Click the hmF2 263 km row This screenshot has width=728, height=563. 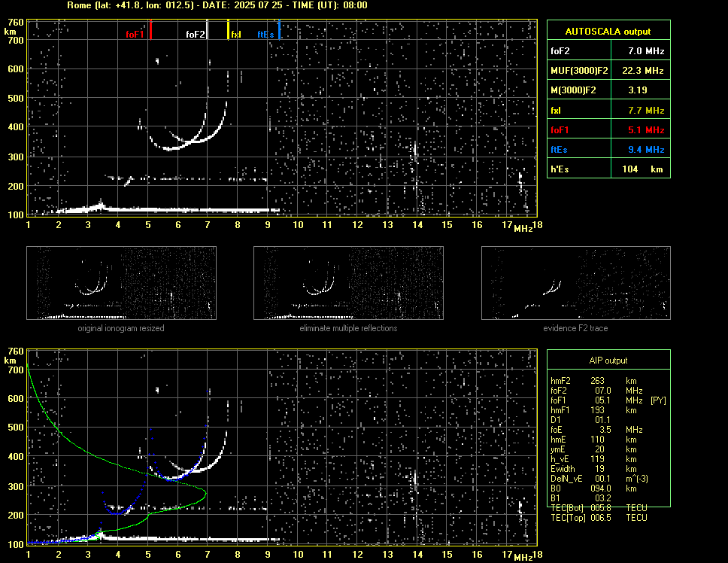click(593, 381)
